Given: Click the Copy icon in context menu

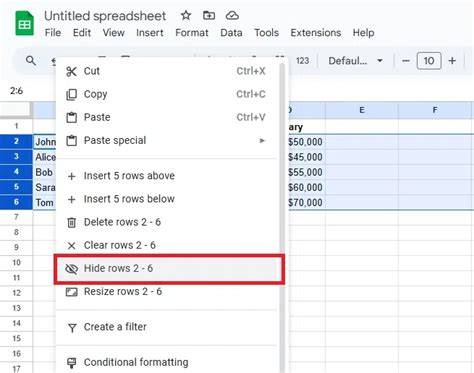Looking at the screenshot, I should [71, 95].
